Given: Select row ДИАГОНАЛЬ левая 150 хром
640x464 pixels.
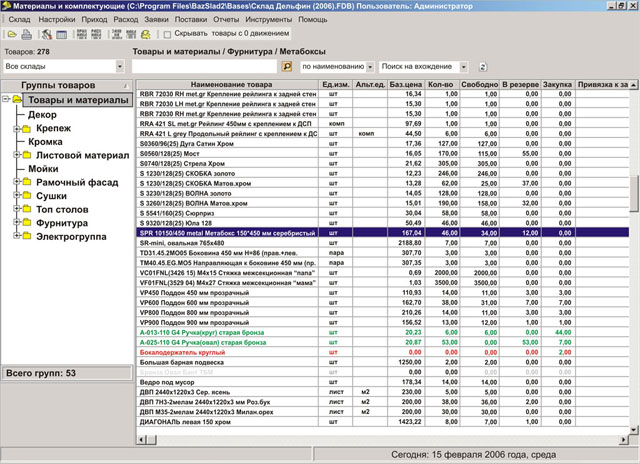Looking at the screenshot, I should [x=383, y=422].
